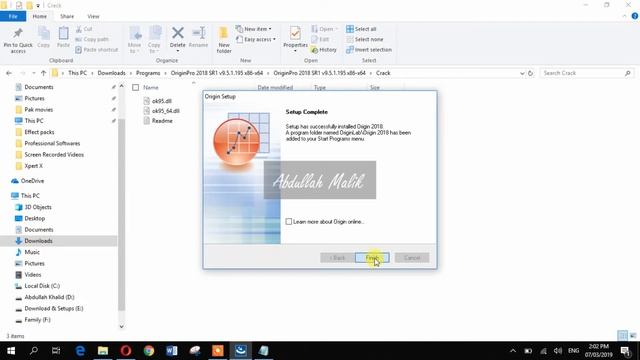Click Cancel in Origin Setup dialog
640x360 pixels.
(x=412, y=258)
